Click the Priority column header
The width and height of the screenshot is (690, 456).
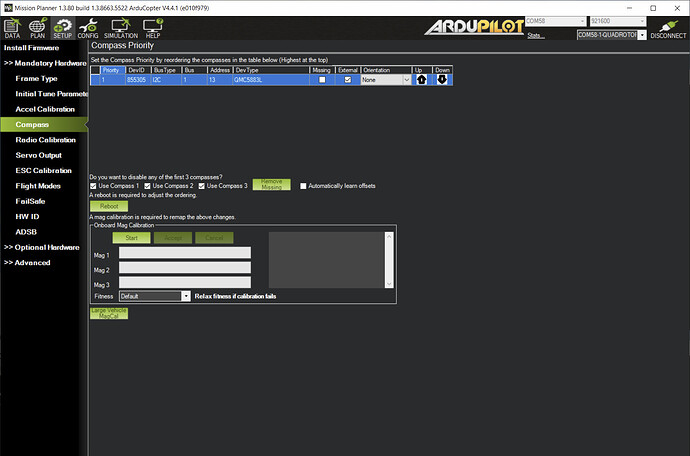[x=113, y=70]
